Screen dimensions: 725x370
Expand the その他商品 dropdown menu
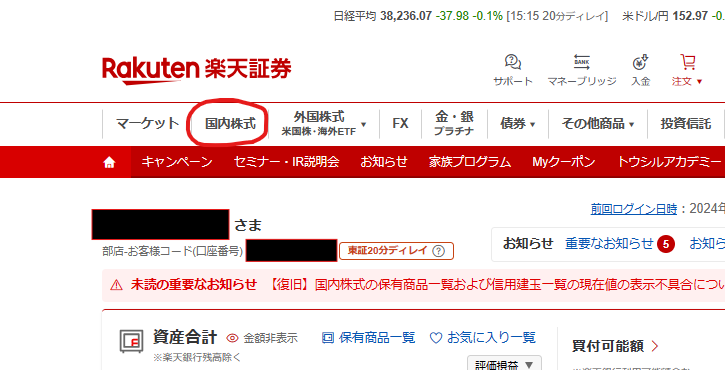coord(631,124)
